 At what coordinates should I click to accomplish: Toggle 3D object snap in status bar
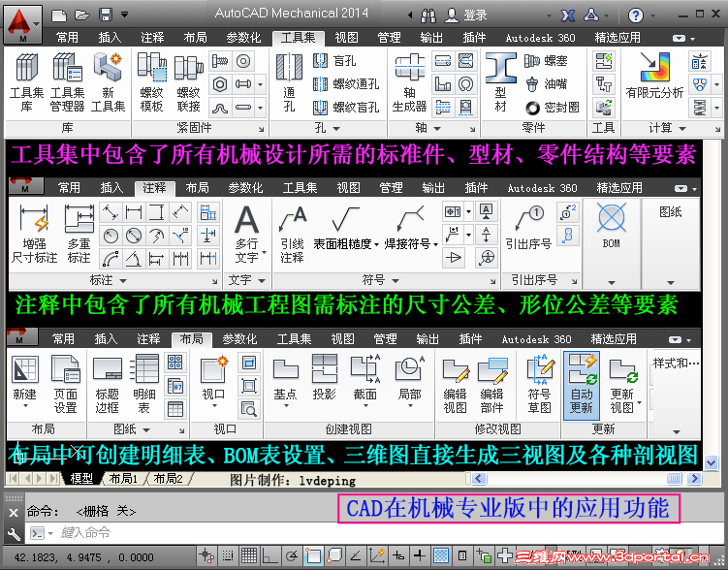334,555
